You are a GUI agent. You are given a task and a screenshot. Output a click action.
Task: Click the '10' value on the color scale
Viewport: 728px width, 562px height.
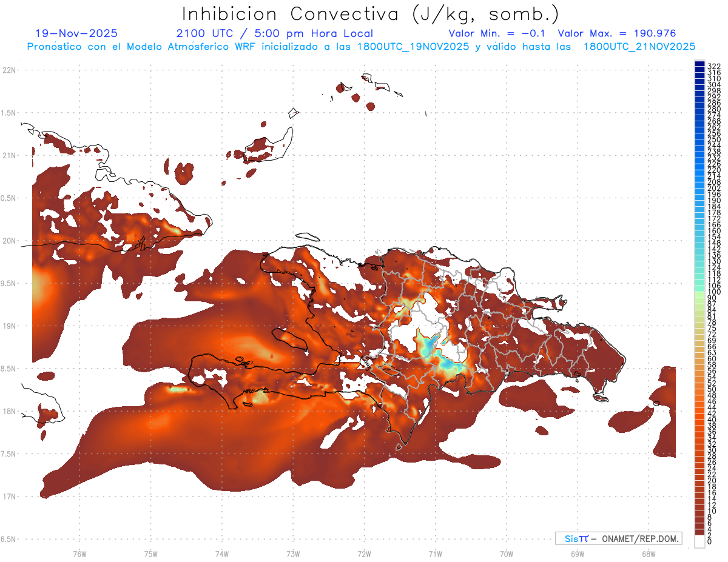(x=712, y=511)
